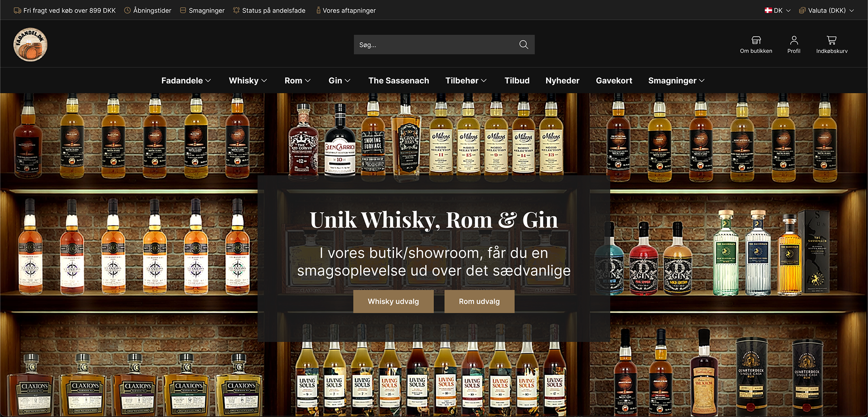
Task: Expand the Gin menu
Action: [340, 80]
